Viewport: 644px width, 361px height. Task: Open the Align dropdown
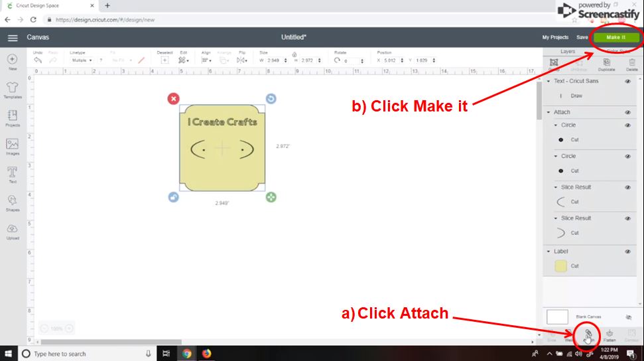(x=206, y=60)
